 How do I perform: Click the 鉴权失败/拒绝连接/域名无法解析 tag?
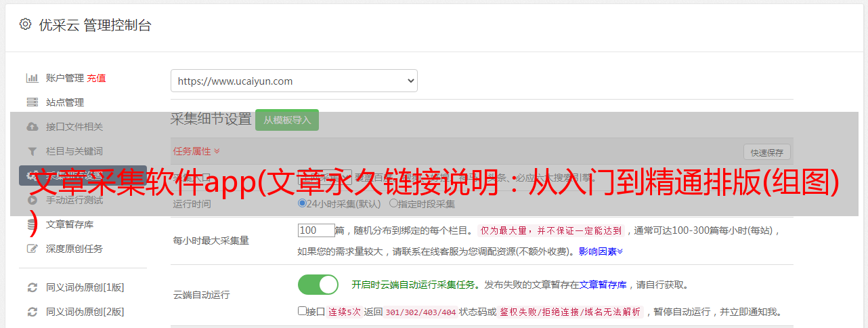pos(570,312)
